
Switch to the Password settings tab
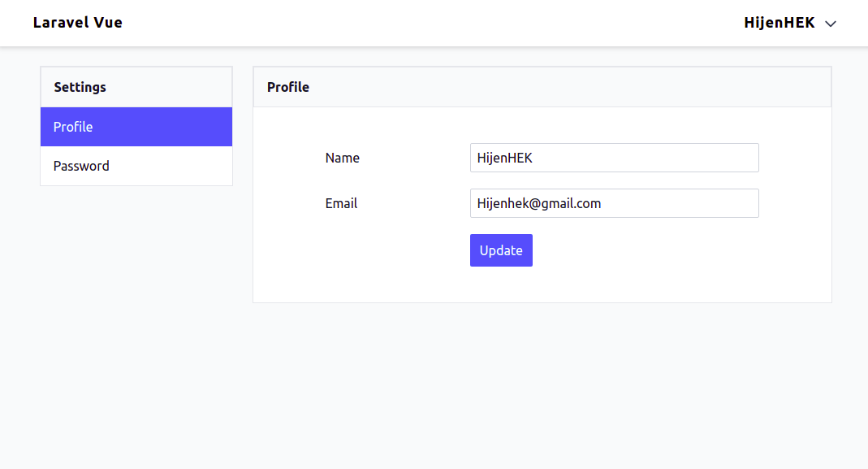pyautogui.click(x=136, y=166)
